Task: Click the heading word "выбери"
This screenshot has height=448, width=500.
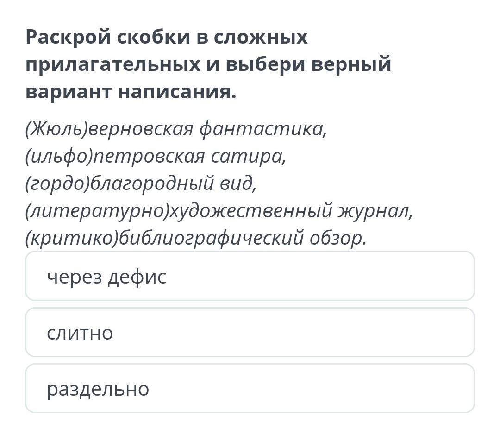Action: [x=264, y=65]
